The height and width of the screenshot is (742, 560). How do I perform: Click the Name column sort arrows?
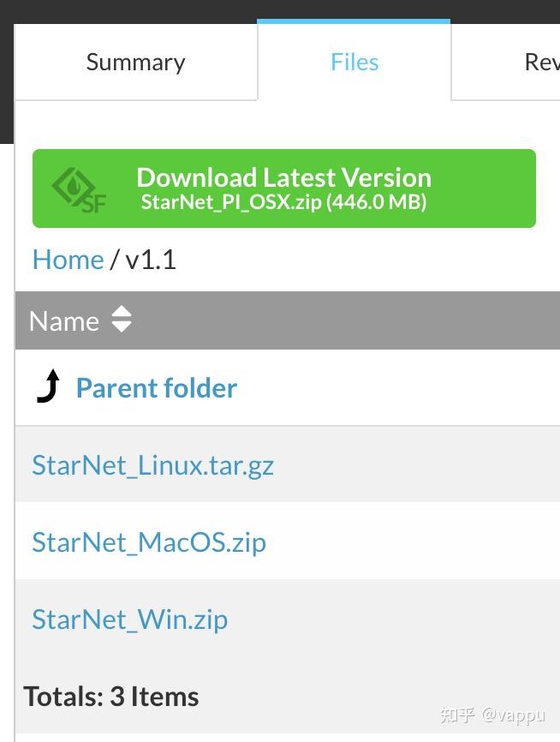pos(122,320)
